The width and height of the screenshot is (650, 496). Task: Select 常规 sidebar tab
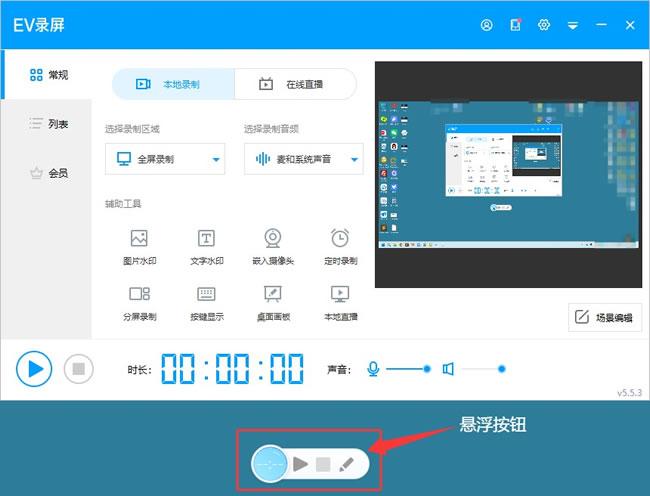(48, 75)
